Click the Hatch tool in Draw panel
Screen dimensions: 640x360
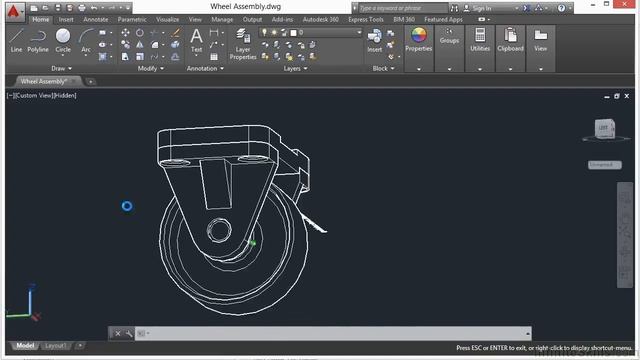click(x=102, y=57)
